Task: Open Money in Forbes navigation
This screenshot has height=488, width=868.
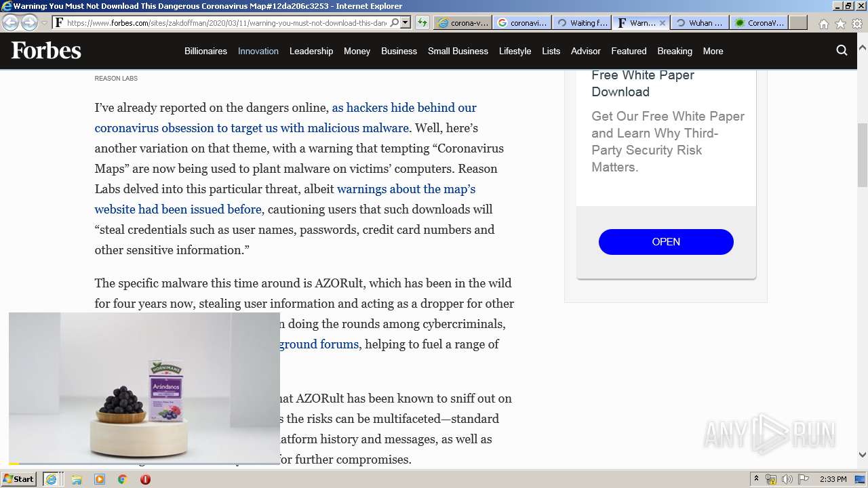Action: [357, 51]
